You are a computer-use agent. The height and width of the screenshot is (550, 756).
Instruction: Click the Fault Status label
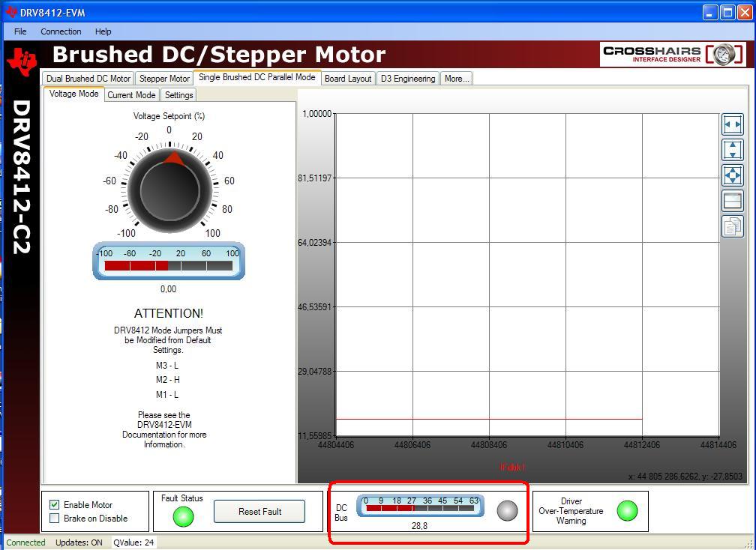(x=181, y=498)
